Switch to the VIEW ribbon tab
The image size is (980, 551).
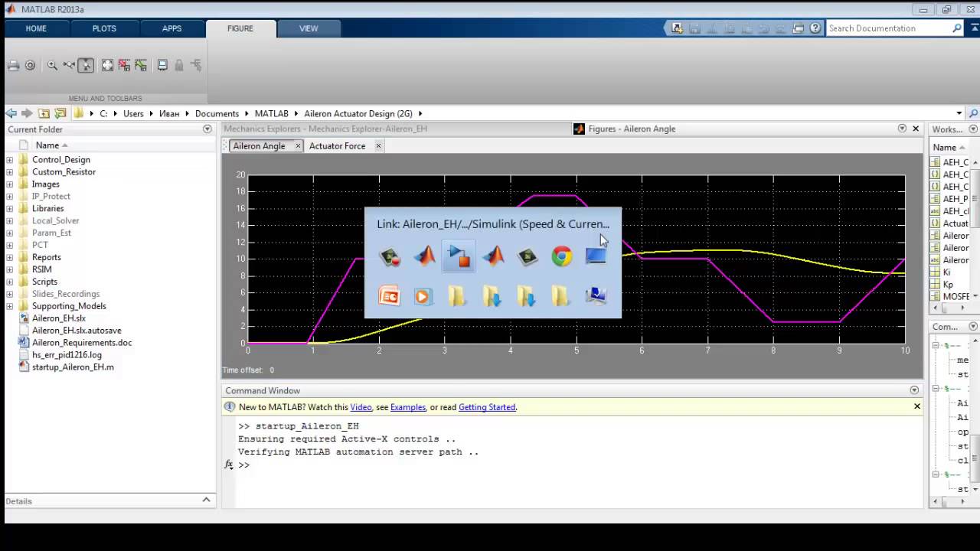(309, 28)
